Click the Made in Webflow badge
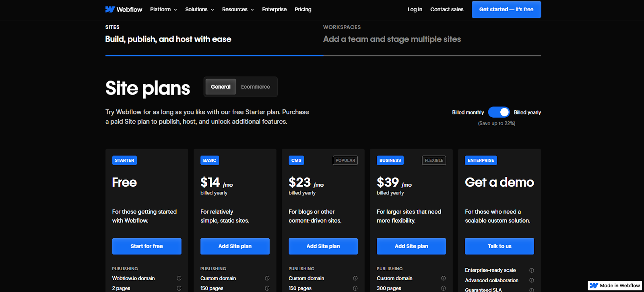Screen dimensions: 644x292 [x=615, y=286]
